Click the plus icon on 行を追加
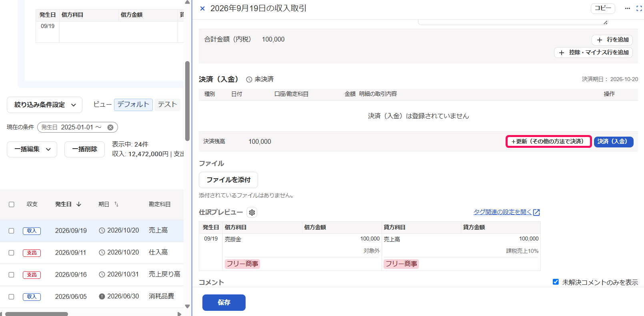The width and height of the screenshot is (644, 316). pos(600,40)
